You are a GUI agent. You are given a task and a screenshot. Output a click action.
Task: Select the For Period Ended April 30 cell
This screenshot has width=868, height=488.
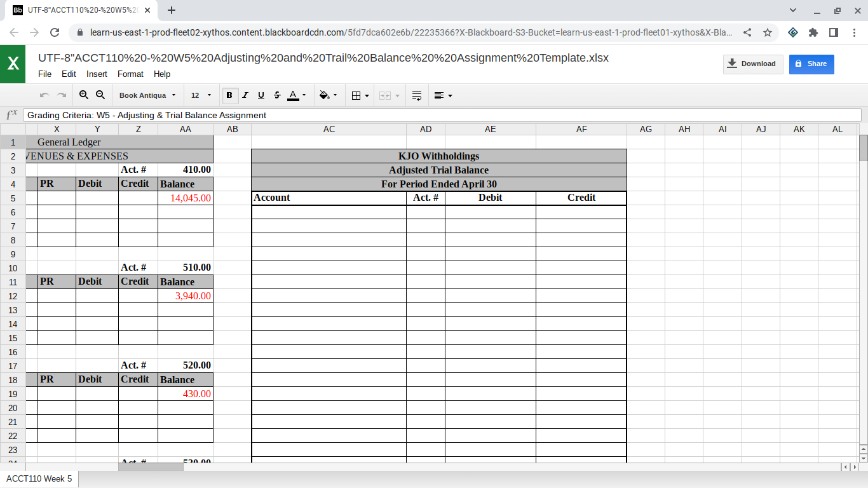tap(439, 184)
